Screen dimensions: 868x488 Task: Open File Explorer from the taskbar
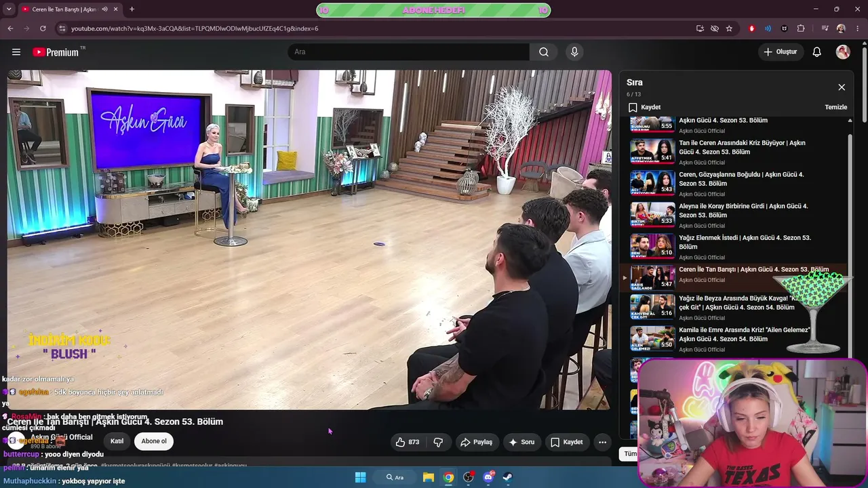point(429,477)
